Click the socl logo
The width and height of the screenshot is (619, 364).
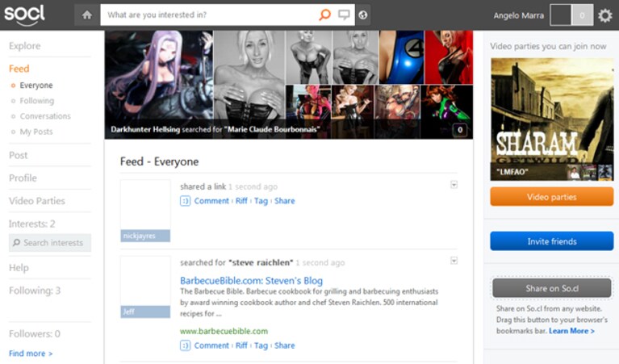tap(24, 15)
